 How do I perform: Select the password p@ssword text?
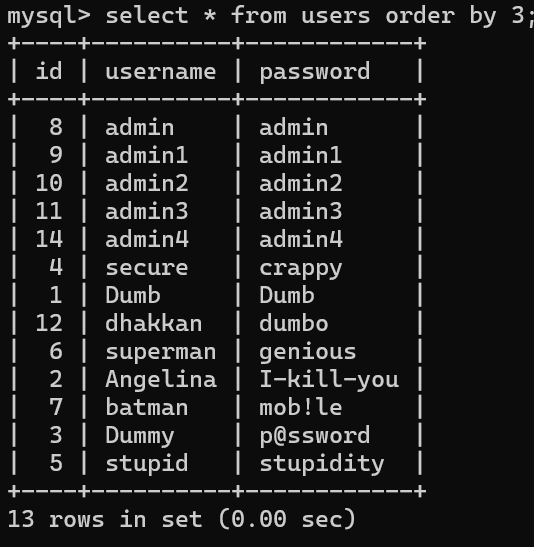[315, 436]
